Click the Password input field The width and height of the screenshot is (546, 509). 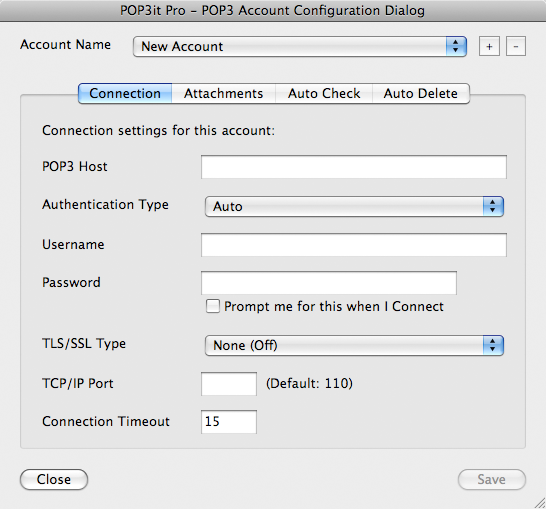pos(329,283)
